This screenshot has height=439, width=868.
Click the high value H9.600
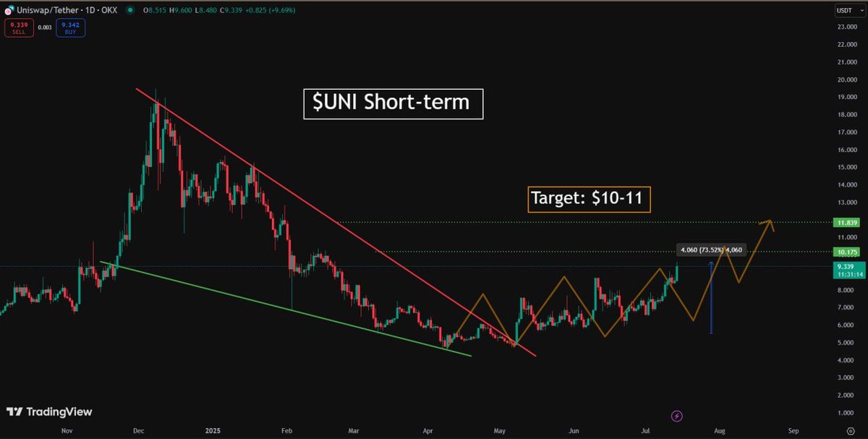pos(182,10)
